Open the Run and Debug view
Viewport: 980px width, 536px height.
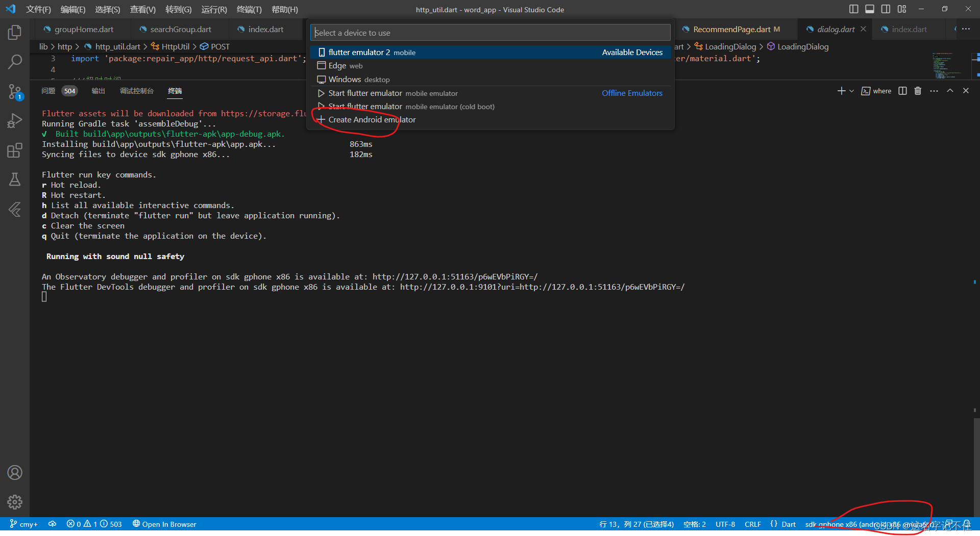tap(15, 121)
